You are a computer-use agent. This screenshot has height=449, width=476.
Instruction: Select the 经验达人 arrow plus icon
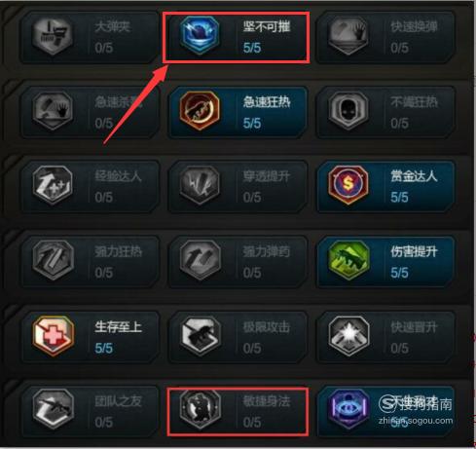pyautogui.click(x=53, y=184)
